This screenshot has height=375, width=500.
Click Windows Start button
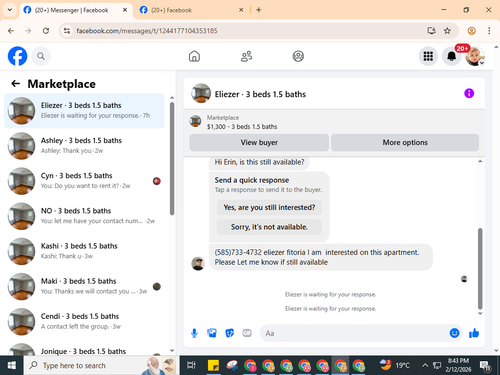pos(12,366)
